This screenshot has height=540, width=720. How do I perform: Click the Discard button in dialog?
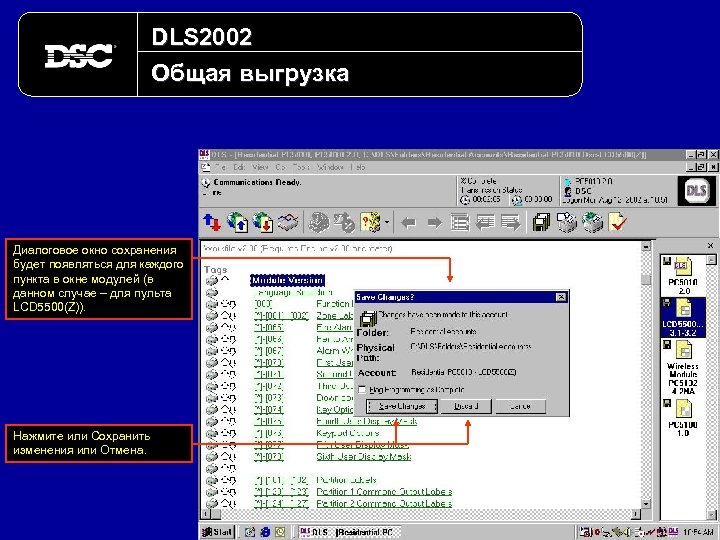coord(466,406)
